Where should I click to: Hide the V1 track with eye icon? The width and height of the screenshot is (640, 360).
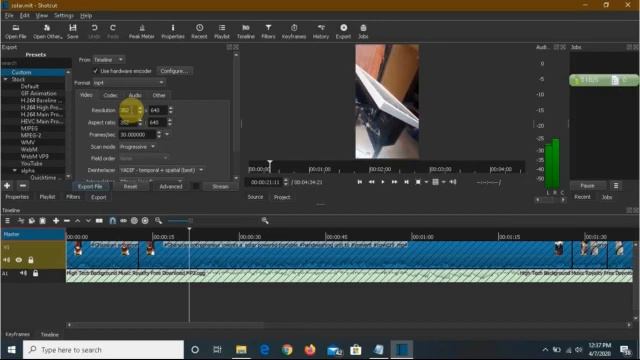pyautogui.click(x=19, y=260)
